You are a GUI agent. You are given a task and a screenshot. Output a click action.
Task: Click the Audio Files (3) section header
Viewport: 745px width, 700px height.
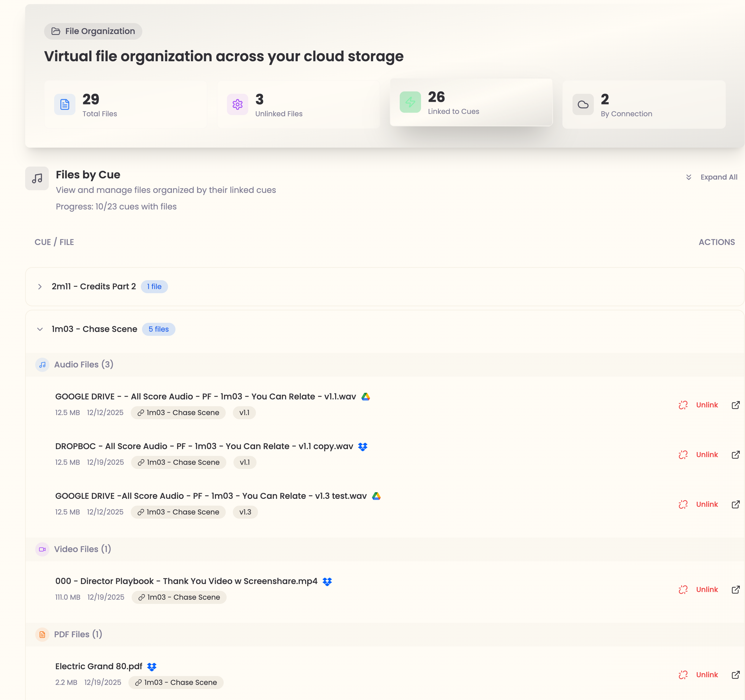coord(385,364)
